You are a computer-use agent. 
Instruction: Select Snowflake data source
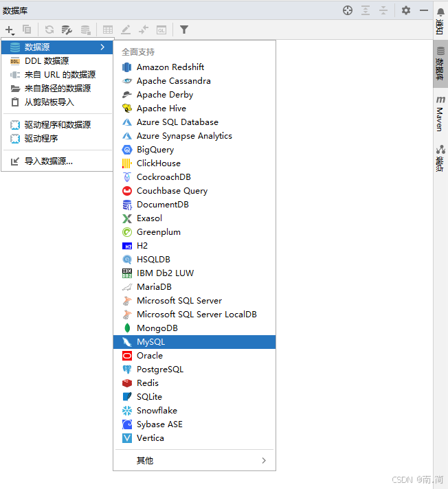(x=194, y=411)
